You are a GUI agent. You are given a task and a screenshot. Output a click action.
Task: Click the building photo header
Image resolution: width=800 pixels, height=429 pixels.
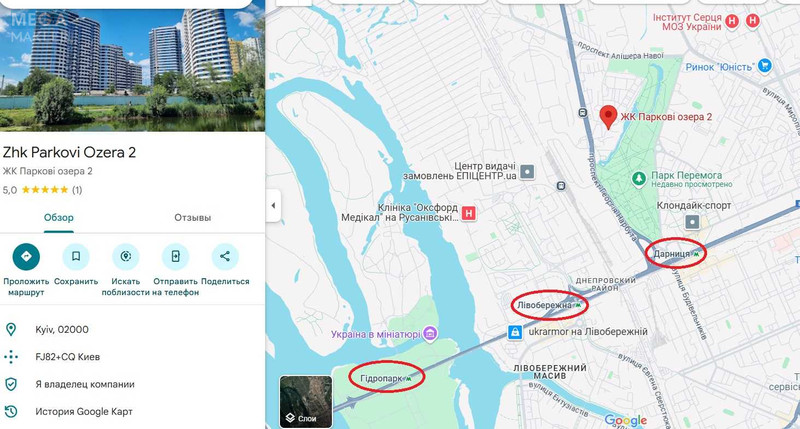point(133,66)
